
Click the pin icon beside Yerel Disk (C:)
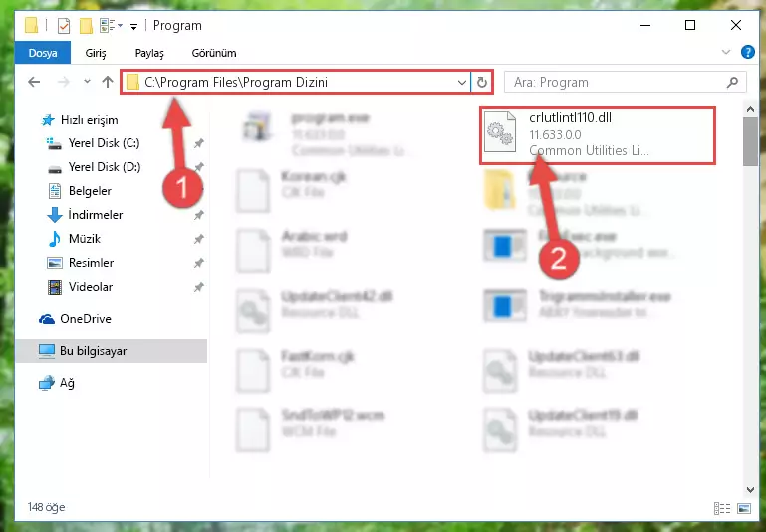click(x=198, y=143)
